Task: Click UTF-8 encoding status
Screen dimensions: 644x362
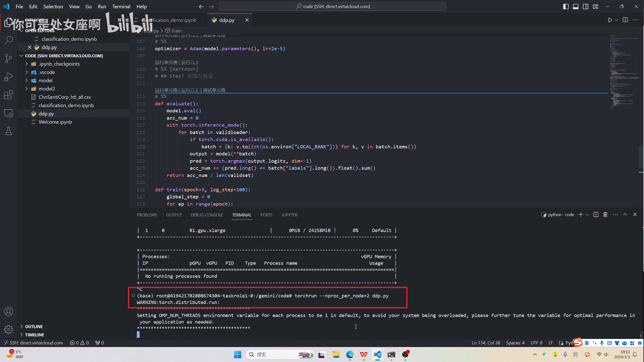Action: (x=536, y=343)
